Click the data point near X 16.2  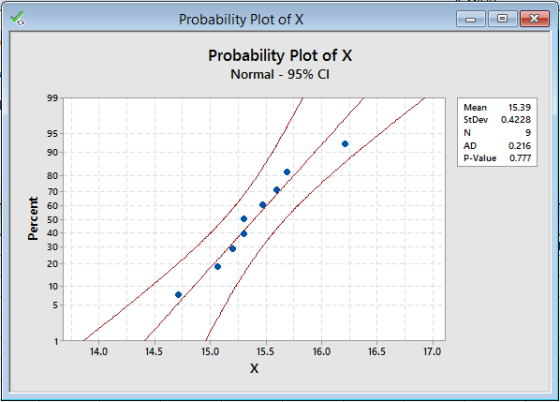coord(345,144)
